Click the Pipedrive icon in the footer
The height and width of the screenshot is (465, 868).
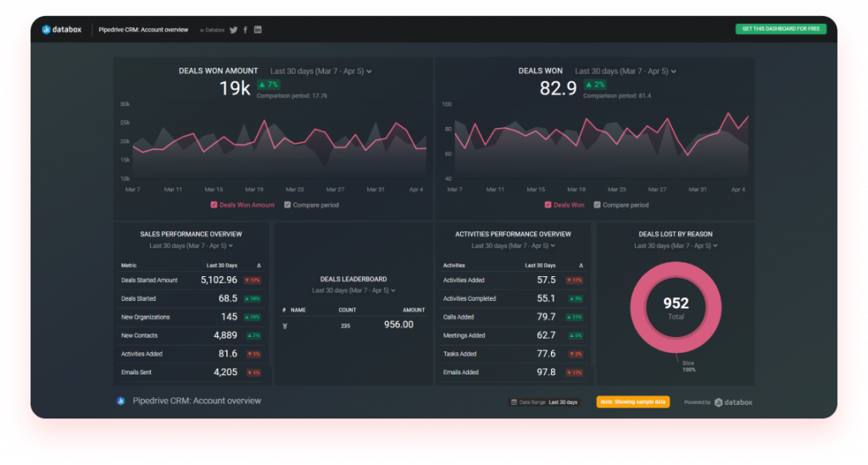click(120, 401)
